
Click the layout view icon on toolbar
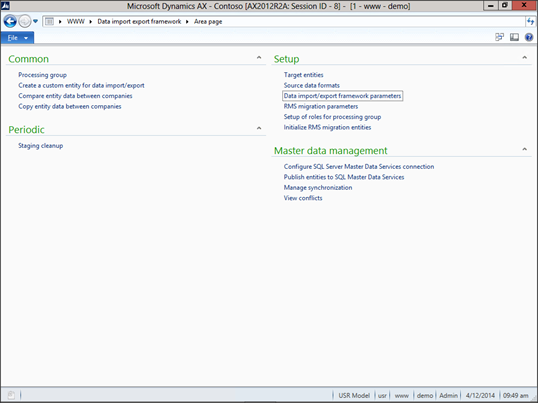pyautogui.click(x=514, y=37)
